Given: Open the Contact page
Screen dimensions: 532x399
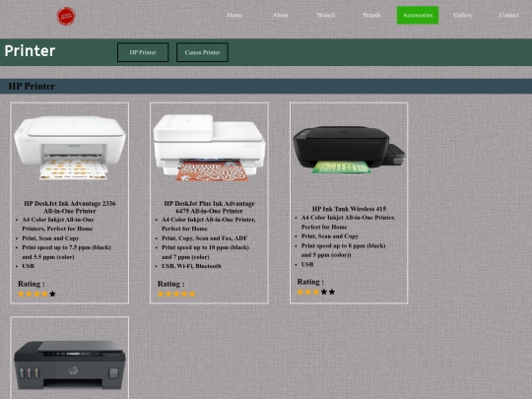Looking at the screenshot, I should coord(508,15).
